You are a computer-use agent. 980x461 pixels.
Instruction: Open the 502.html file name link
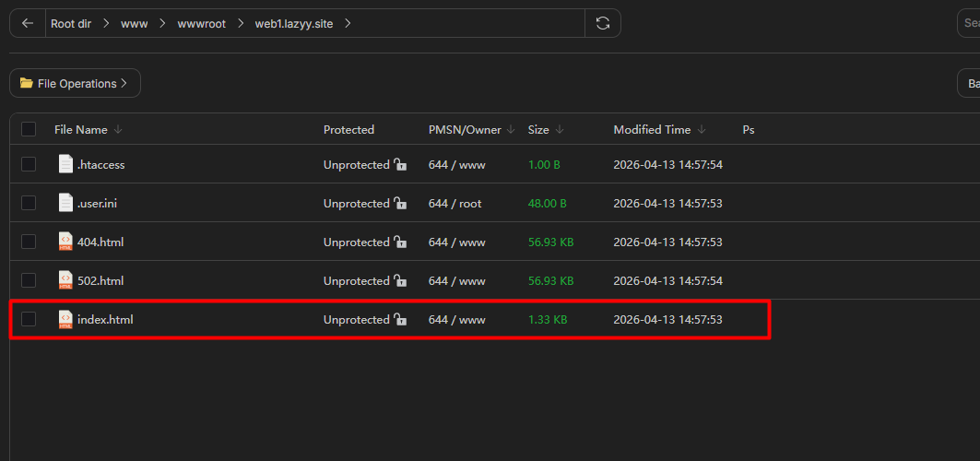point(100,280)
